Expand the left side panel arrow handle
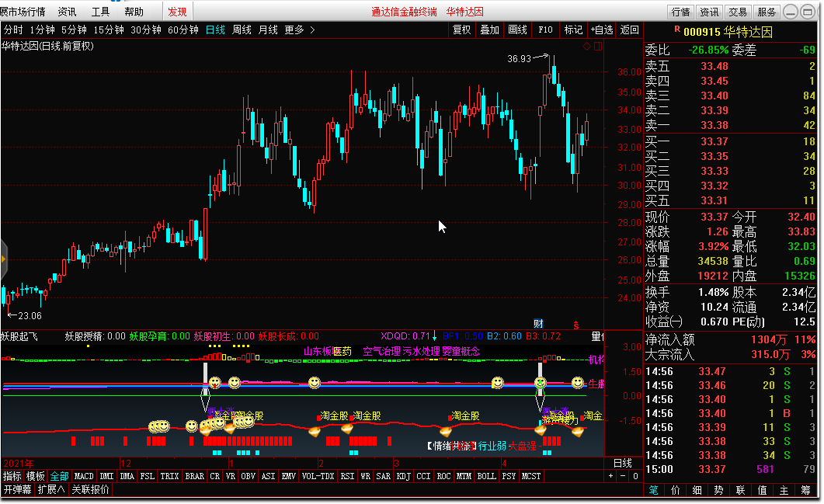Viewport: 824px width, 504px height. tap(4, 259)
